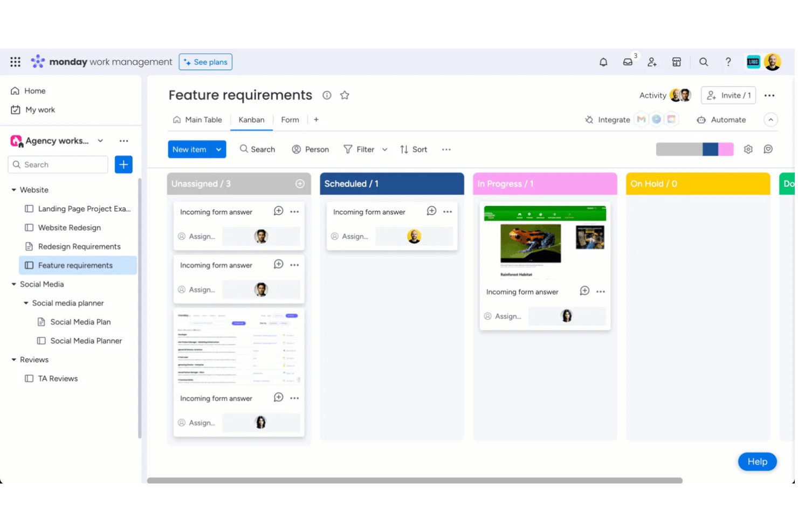Open board options three-dot menu

pos(769,95)
